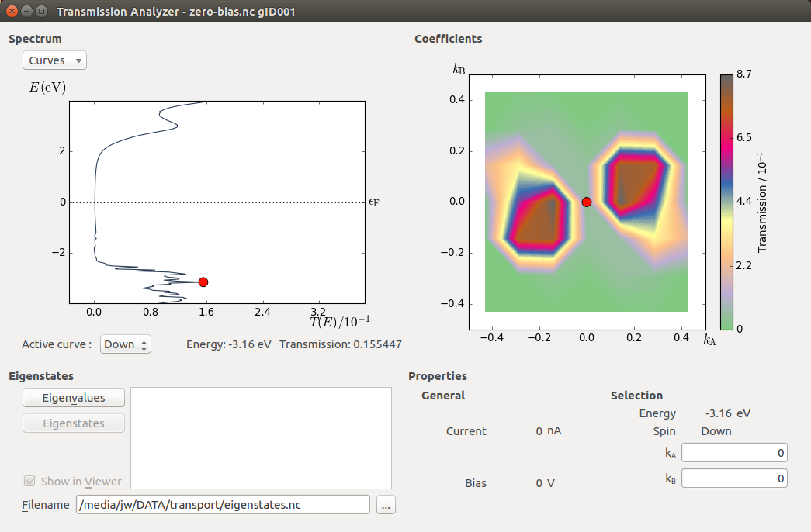The height and width of the screenshot is (532, 811).
Task: Select the red marker on the spectrum curve
Action: [x=203, y=282]
